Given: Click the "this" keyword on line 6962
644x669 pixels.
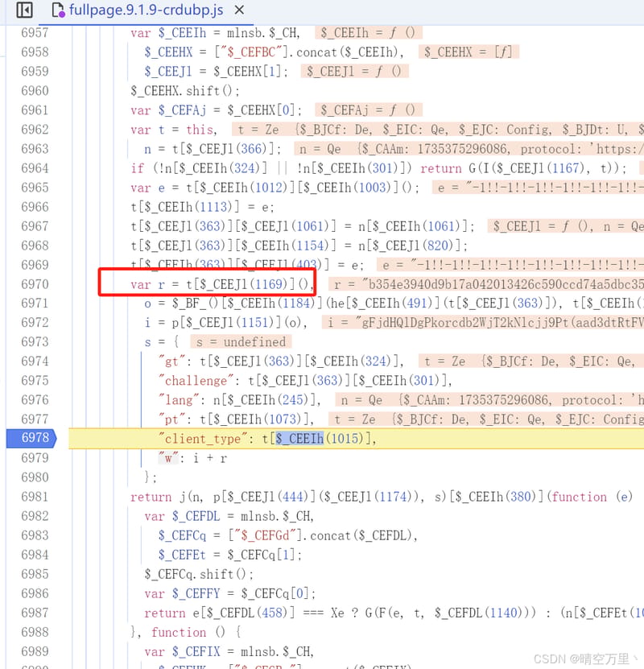Looking at the screenshot, I should (199, 130).
